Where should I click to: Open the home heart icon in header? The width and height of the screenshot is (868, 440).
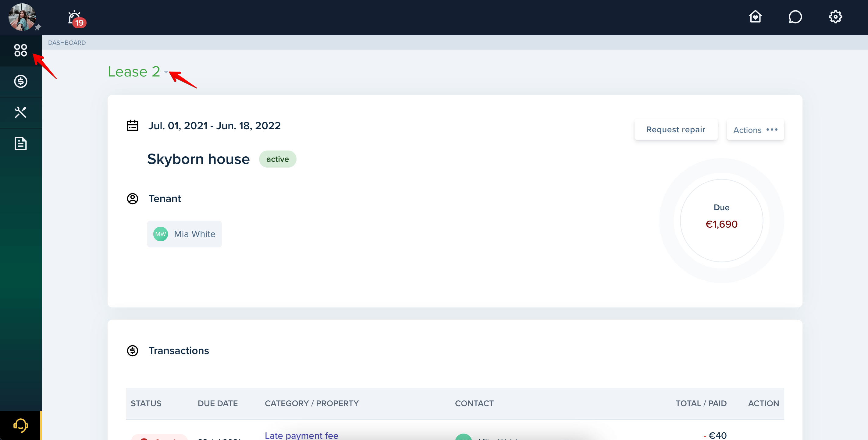pos(755,16)
